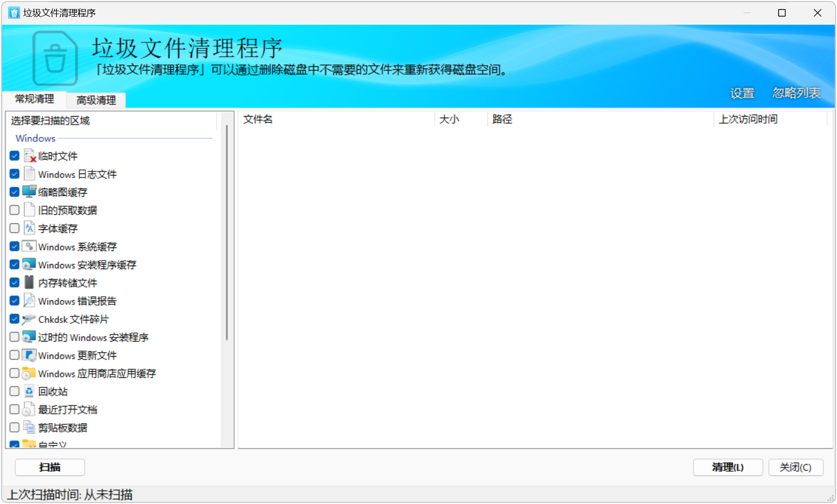Uncheck the 内存转储文件 checkbox
Viewport: 837px width, 504px height.
coord(15,283)
